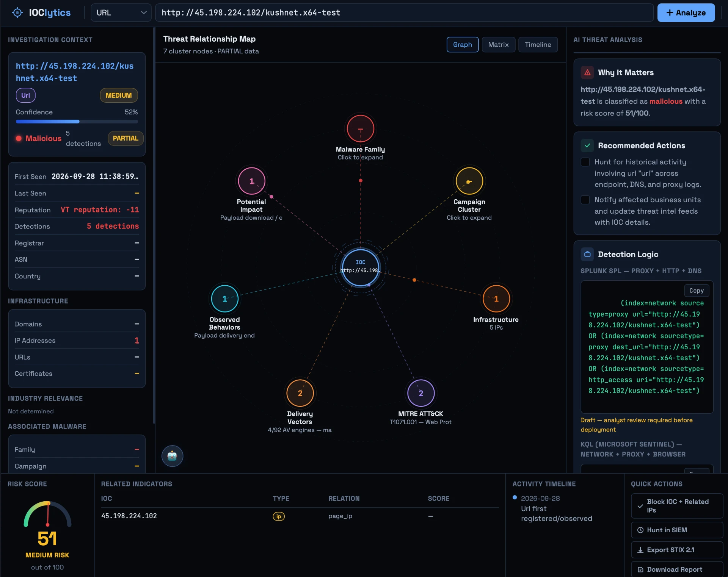Click the central IOC graph node

[x=360, y=267]
